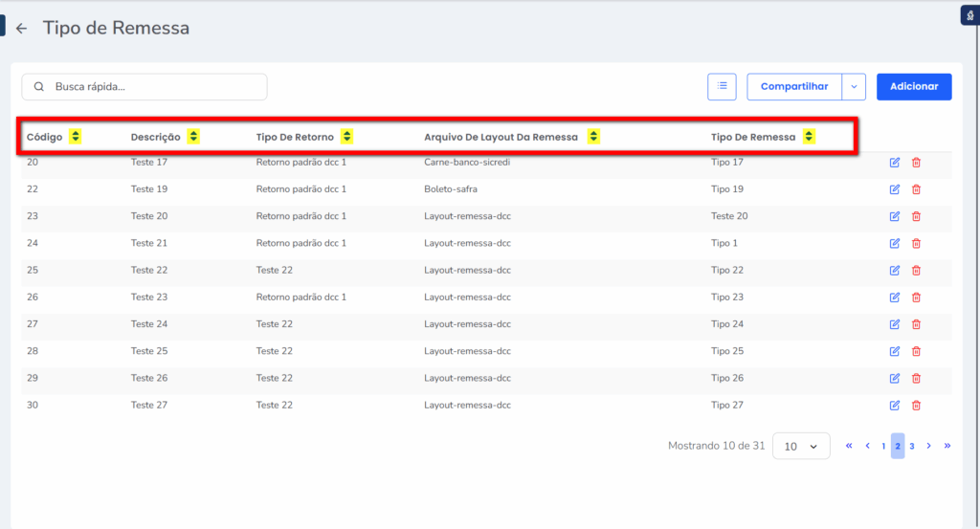The image size is (980, 529).
Task: Delete the Teste 19 row
Action: (x=916, y=189)
